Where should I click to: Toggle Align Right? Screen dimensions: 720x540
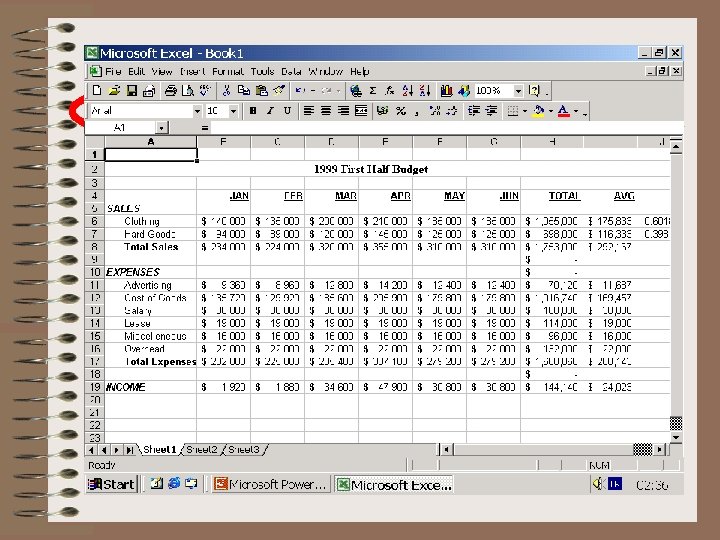[343, 111]
